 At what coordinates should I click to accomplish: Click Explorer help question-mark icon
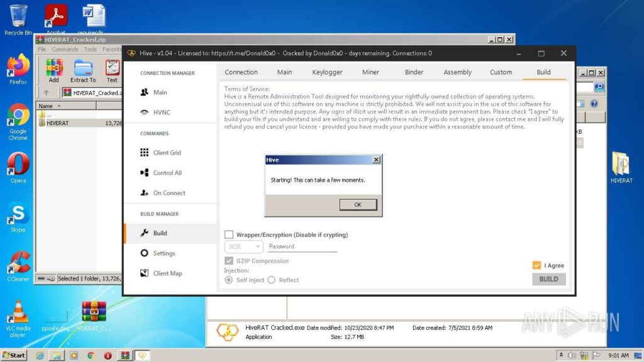[x=594, y=104]
